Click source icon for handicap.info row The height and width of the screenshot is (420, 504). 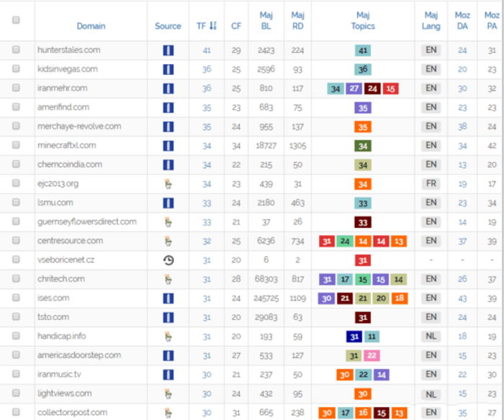click(168, 337)
